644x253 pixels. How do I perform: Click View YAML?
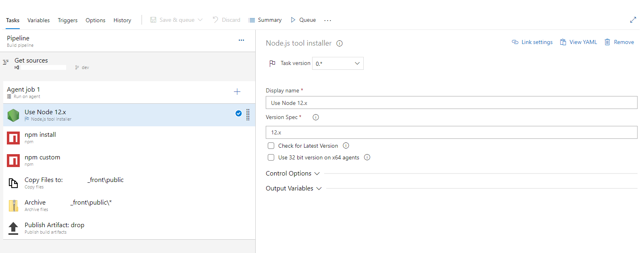point(579,42)
